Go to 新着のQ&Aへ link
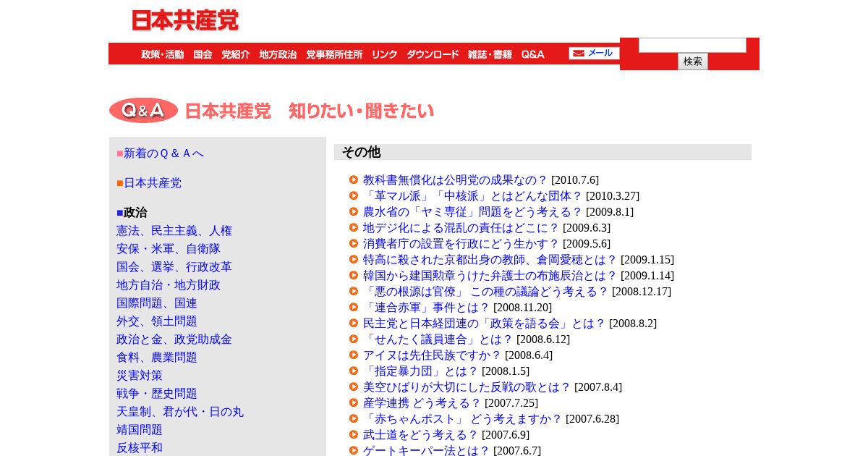This screenshot has height=456, width=868. point(163,153)
